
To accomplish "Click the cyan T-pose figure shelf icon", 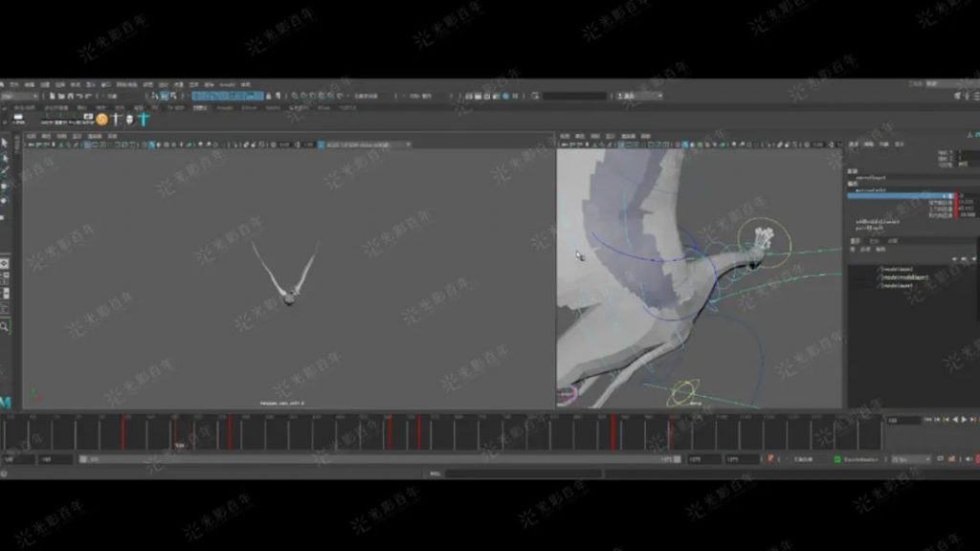I will point(144,119).
